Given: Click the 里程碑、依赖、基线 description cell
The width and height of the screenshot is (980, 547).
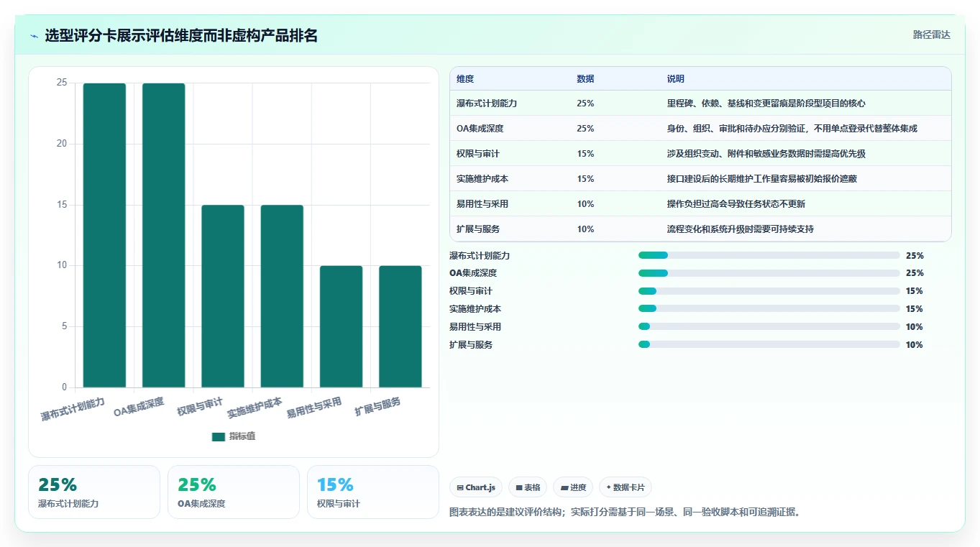Looking at the screenshot, I should 766,104.
